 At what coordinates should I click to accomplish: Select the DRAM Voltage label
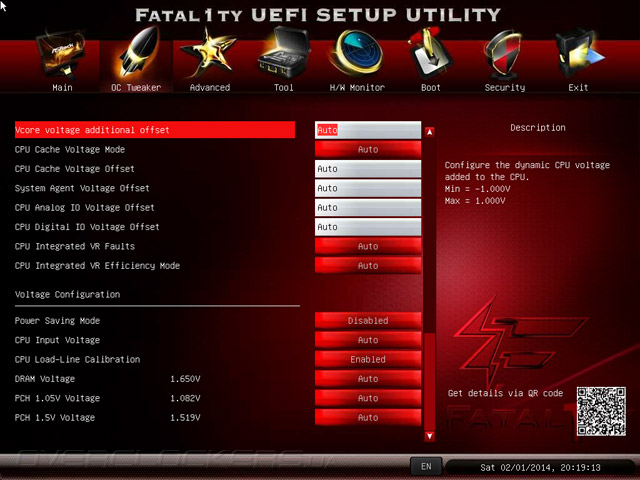point(45,379)
